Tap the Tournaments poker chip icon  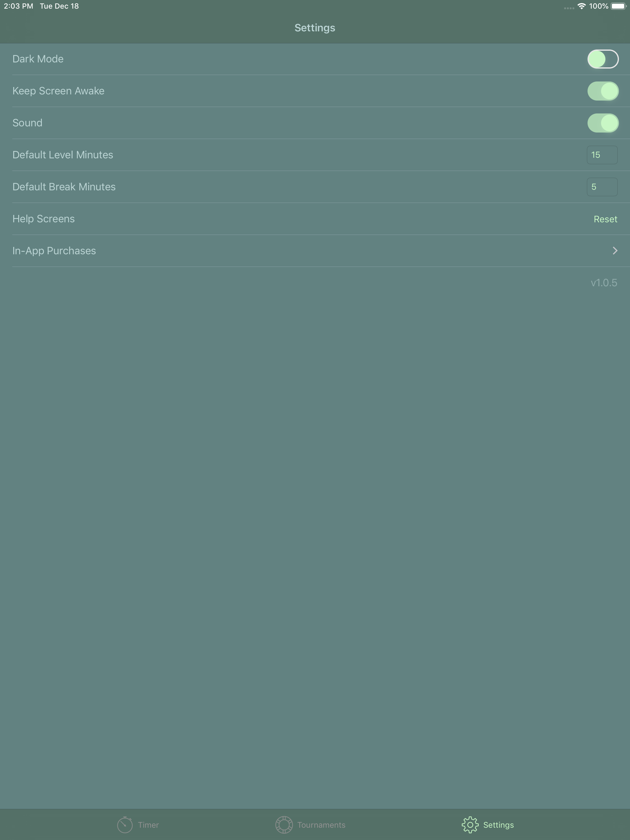[x=284, y=824]
